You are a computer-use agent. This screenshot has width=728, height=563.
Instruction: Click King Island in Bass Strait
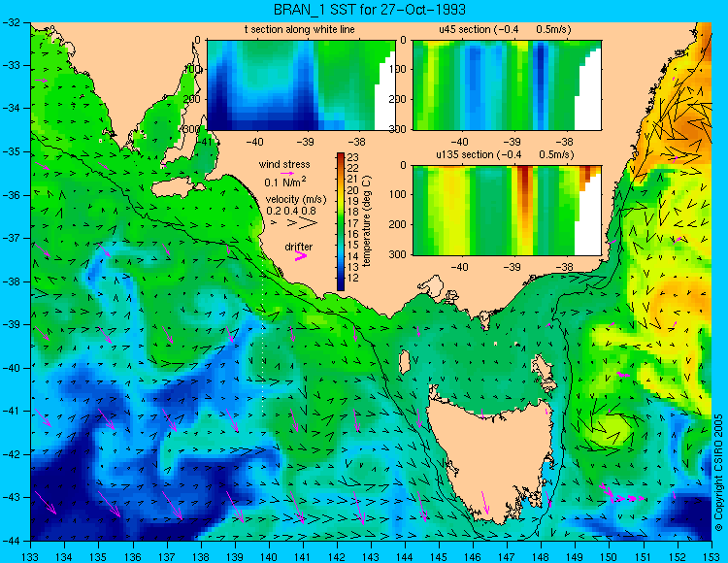[405, 362]
